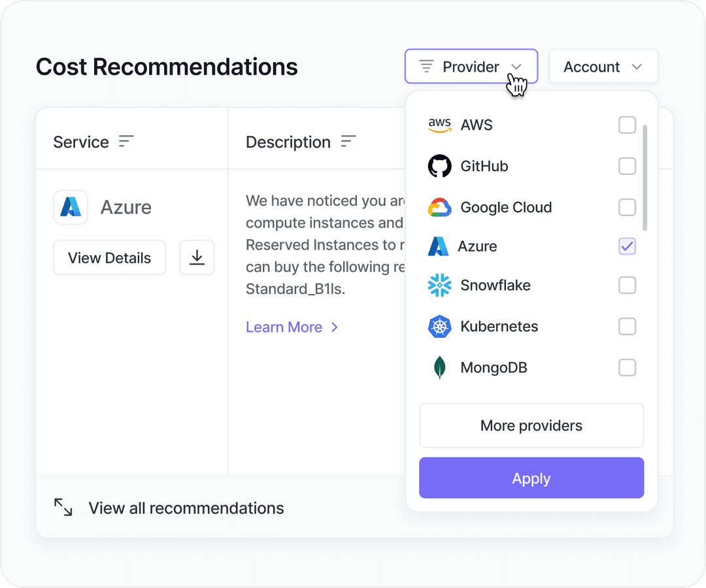Enable the AWS provider checkbox
Screen dimensions: 706x588
(x=627, y=125)
